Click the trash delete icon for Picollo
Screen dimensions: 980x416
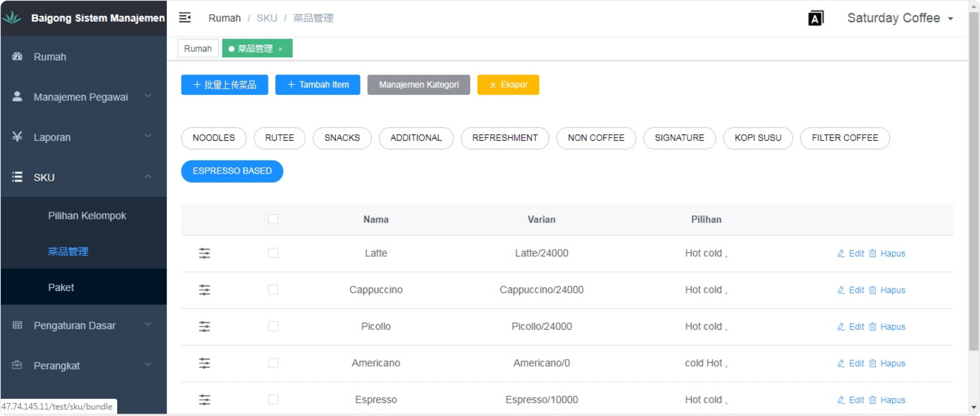click(873, 326)
